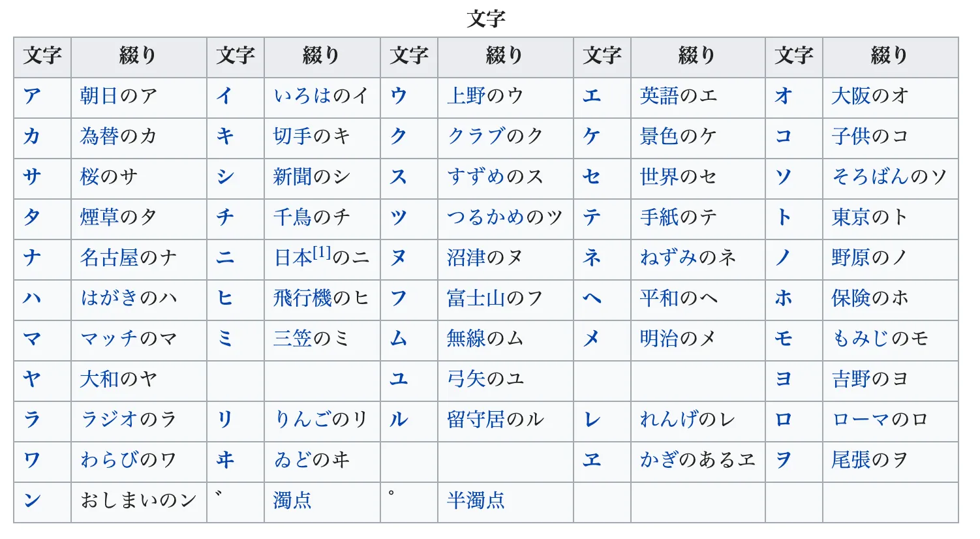
Task: Click the ローマのロ link
Action: pos(880,420)
